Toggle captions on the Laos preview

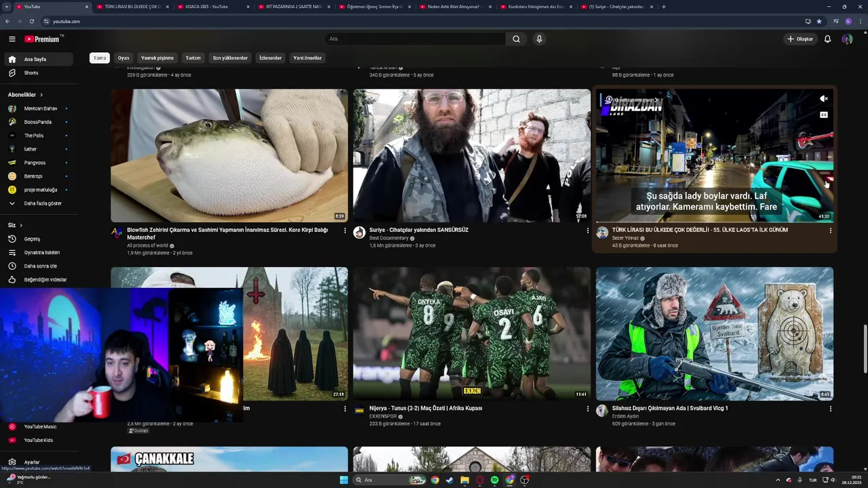coord(824,115)
